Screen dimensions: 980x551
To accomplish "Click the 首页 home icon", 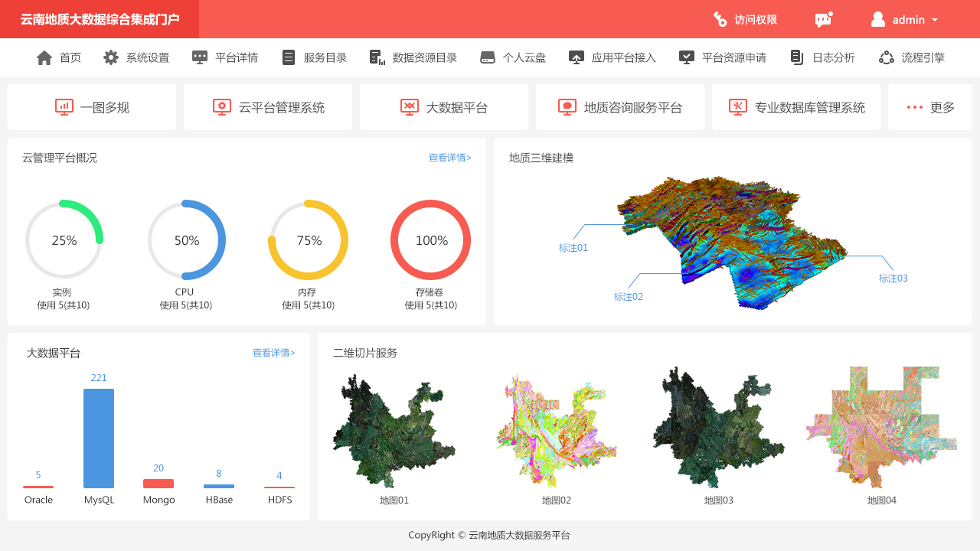I will tap(44, 57).
